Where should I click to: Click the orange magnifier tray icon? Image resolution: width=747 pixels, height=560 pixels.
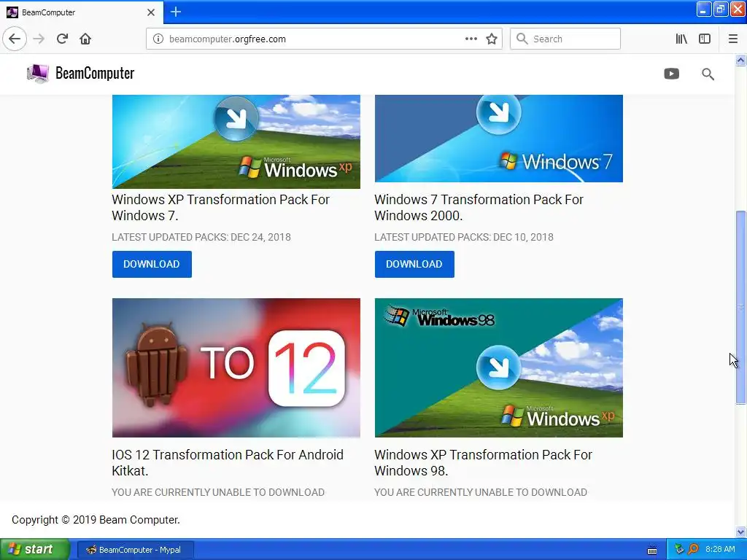pos(693,550)
